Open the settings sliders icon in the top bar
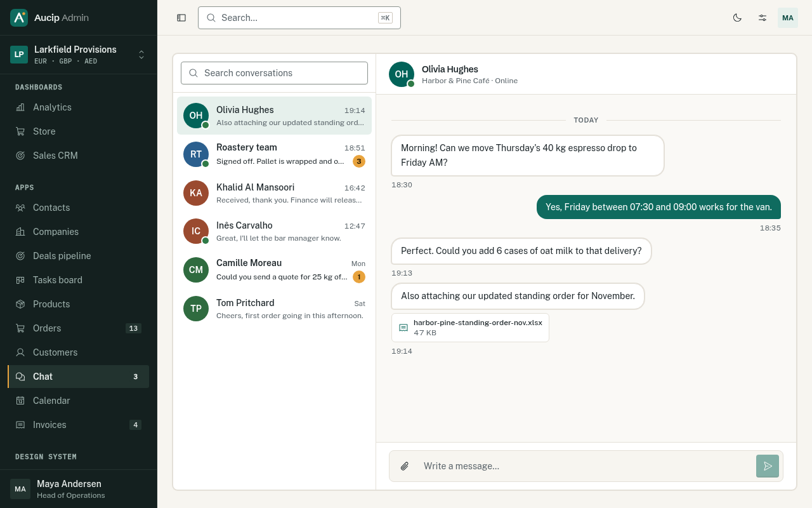 tap(763, 18)
